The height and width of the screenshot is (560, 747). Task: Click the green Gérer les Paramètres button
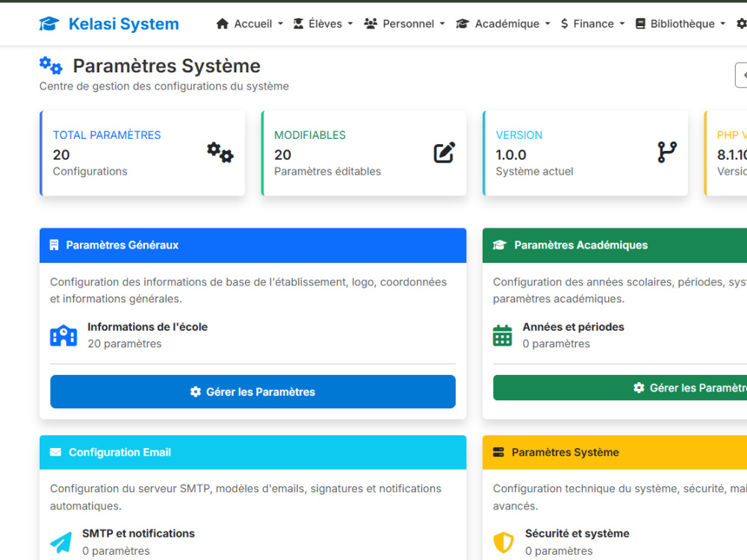[620, 388]
